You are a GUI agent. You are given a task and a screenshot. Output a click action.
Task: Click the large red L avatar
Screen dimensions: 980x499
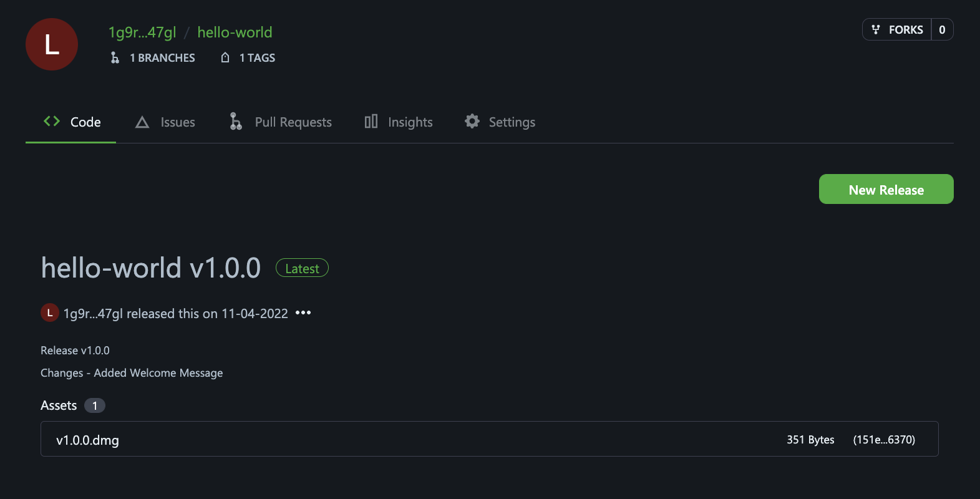pos(52,44)
